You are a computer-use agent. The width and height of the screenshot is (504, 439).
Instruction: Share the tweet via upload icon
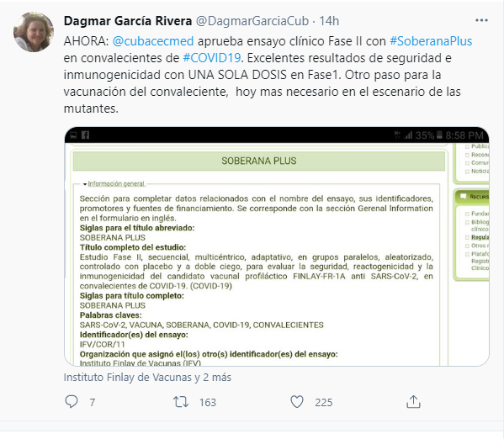click(413, 402)
